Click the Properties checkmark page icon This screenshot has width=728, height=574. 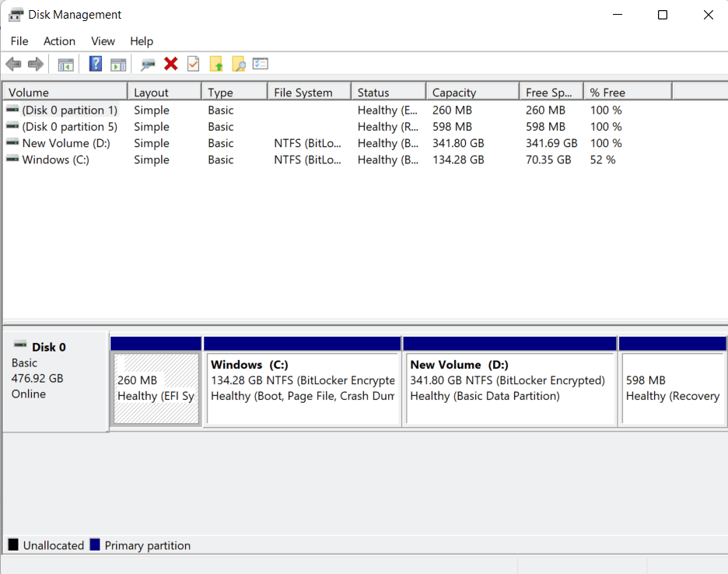point(193,64)
